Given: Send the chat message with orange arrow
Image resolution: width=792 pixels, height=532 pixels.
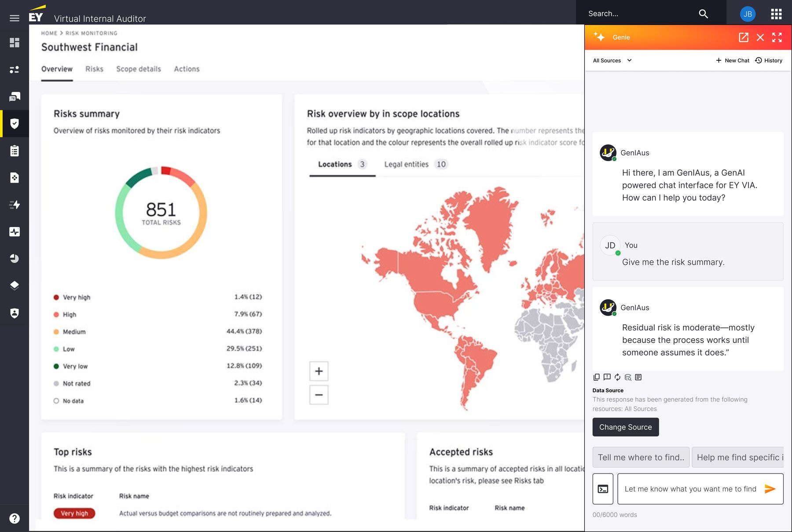Looking at the screenshot, I should [x=770, y=489].
